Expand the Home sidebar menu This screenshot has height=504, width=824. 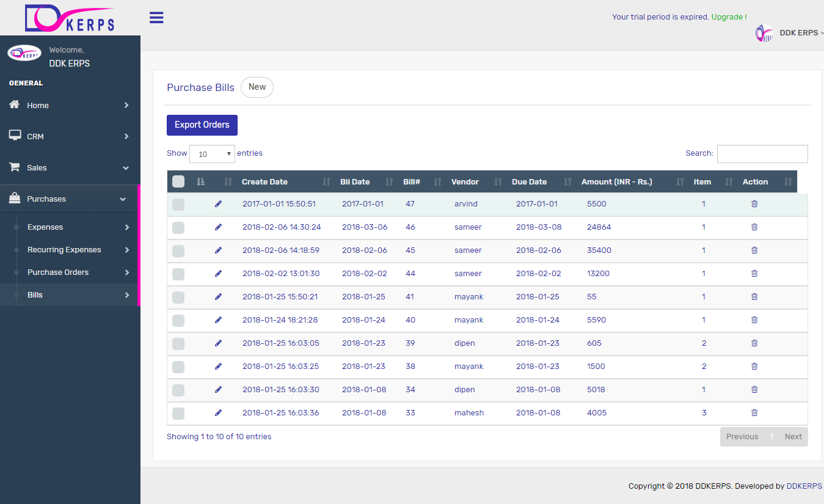click(x=70, y=105)
